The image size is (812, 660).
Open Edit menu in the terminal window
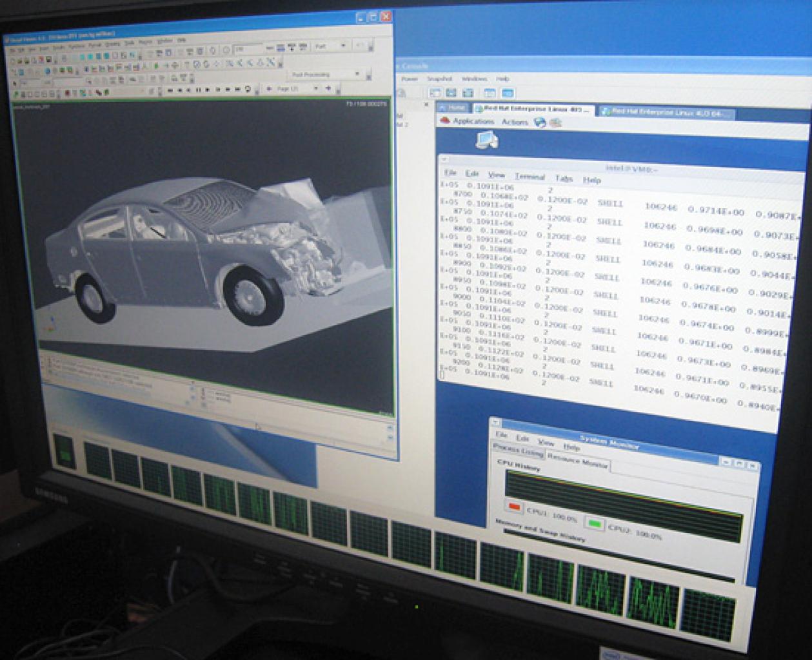pyautogui.click(x=472, y=174)
